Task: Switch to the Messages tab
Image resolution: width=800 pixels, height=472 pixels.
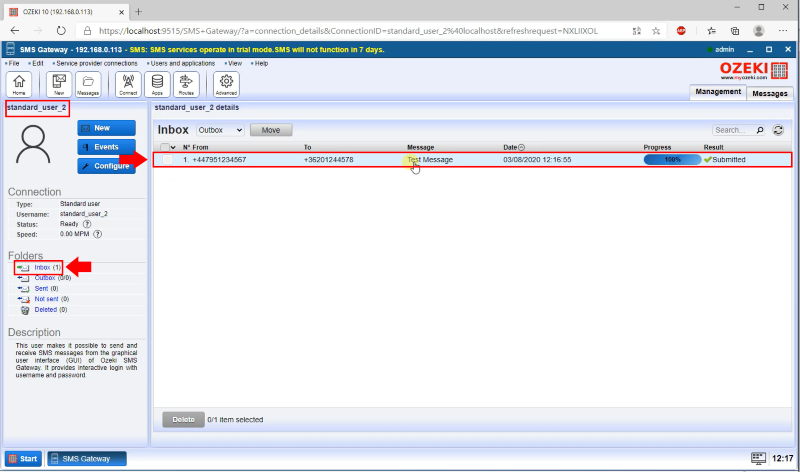Action: (770, 93)
